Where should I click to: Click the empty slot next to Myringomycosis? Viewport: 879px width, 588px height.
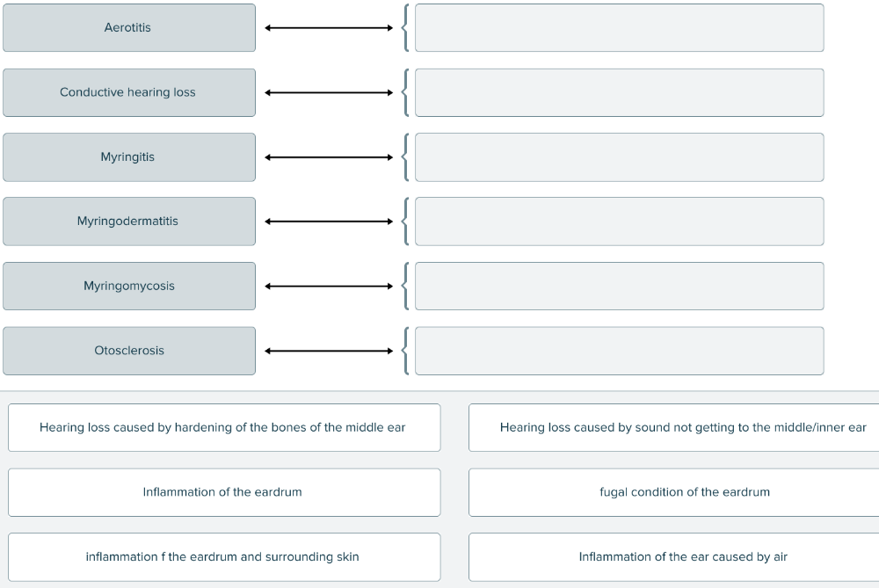(x=619, y=286)
